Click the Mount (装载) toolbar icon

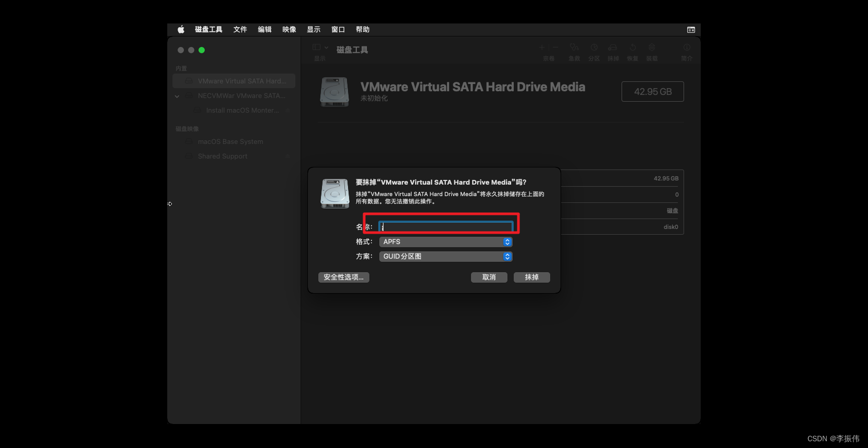(x=652, y=47)
